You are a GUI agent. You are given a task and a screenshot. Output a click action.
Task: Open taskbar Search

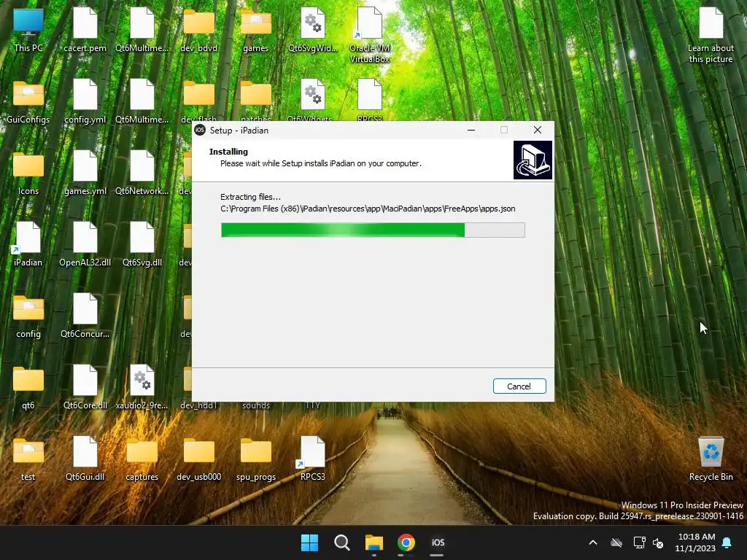342,542
